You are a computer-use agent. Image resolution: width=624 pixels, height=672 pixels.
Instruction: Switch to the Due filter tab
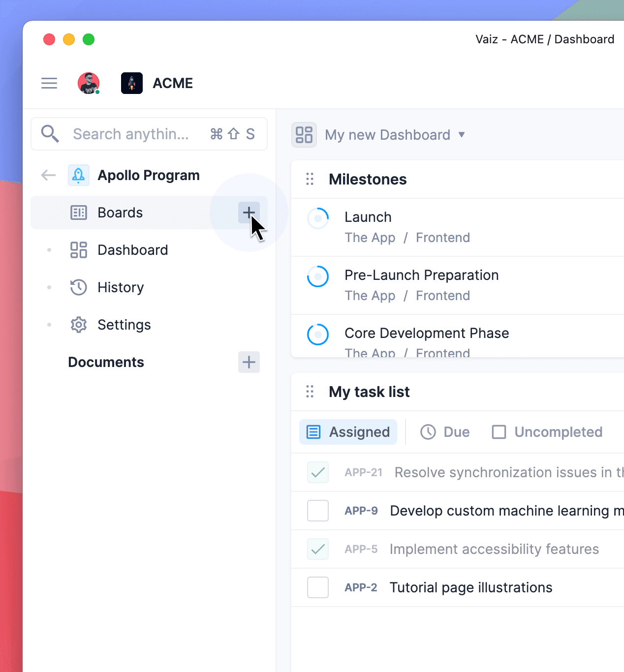pos(445,432)
